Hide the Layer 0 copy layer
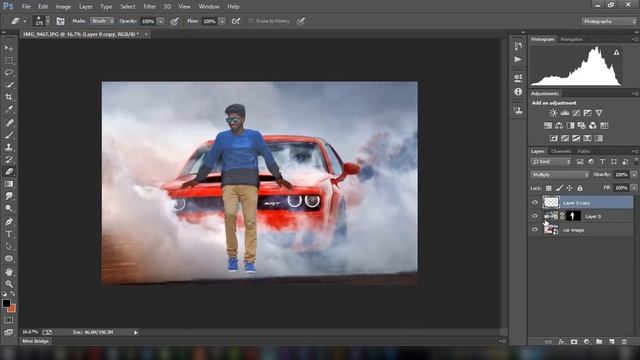Viewport: 640px width, 360px height. [x=535, y=202]
